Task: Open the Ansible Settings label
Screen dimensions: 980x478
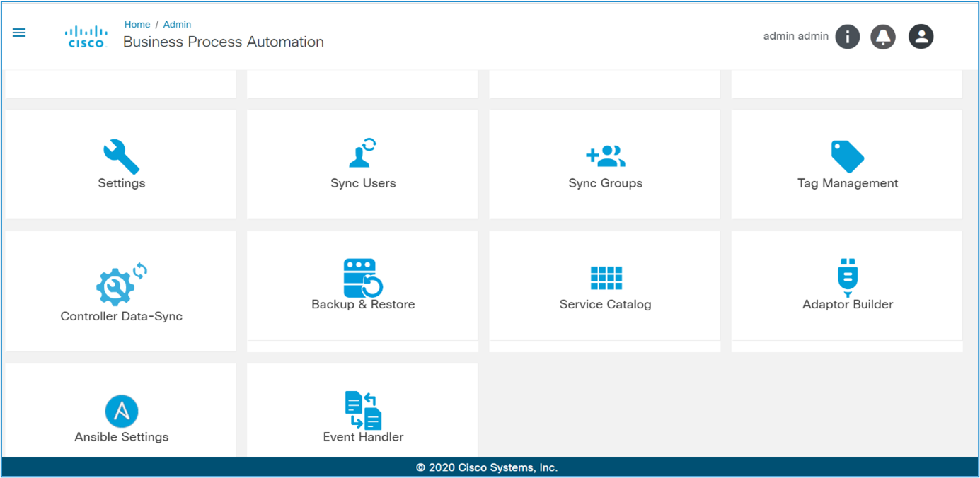Action: [x=122, y=437]
